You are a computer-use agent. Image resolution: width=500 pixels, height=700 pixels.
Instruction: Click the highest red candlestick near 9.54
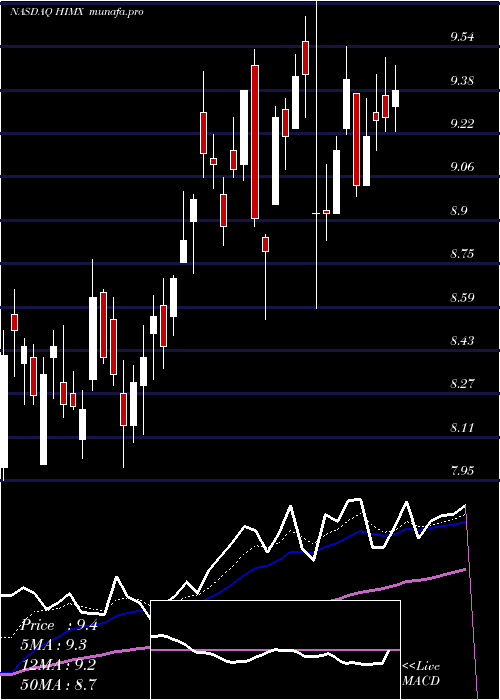(x=306, y=58)
